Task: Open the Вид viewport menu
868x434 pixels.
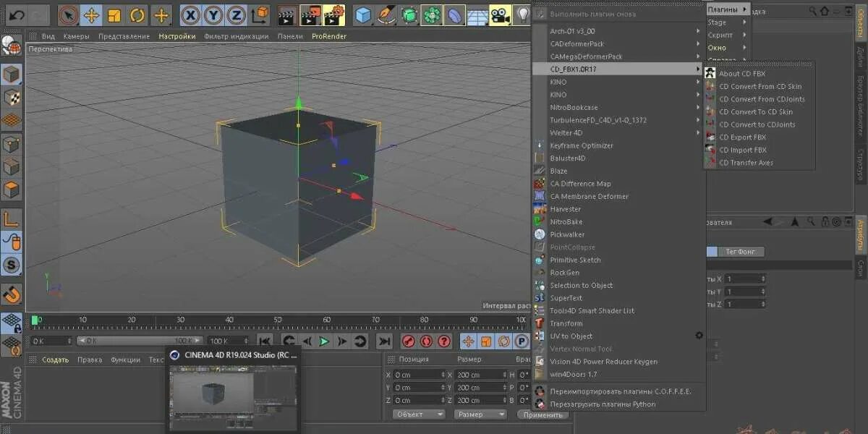Action: [x=48, y=36]
